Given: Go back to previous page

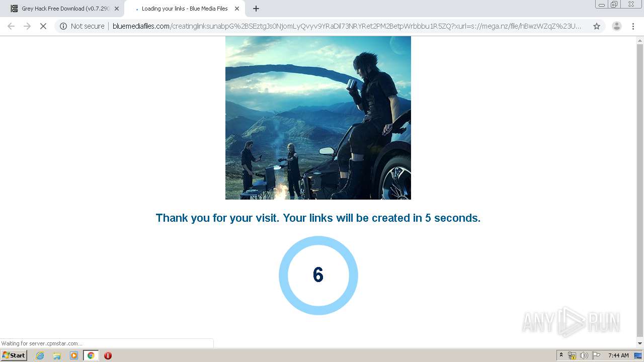Looking at the screenshot, I should [11, 26].
